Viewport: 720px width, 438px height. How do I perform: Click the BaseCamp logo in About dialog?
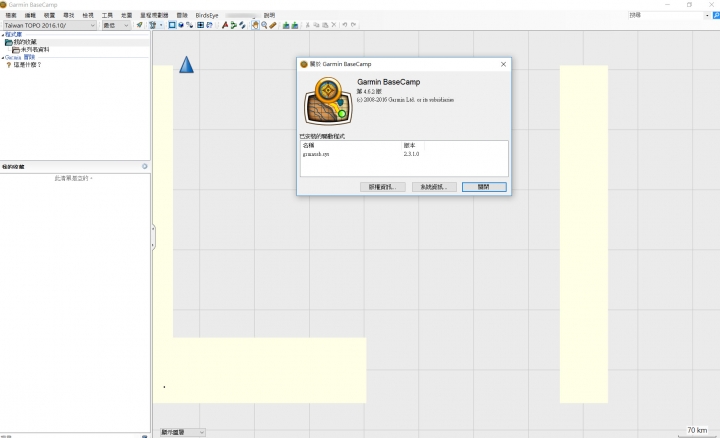pyautogui.click(x=328, y=101)
